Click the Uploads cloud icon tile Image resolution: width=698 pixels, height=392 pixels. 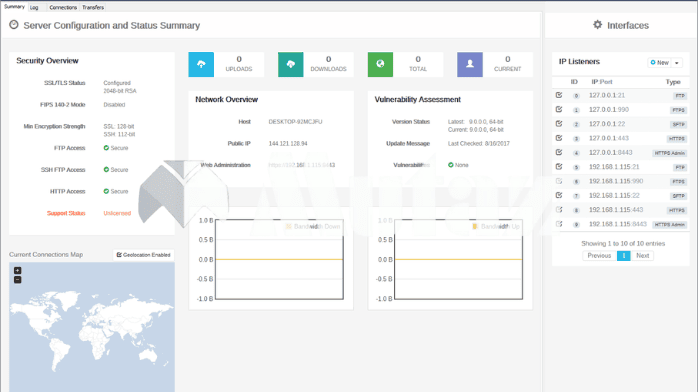point(201,65)
